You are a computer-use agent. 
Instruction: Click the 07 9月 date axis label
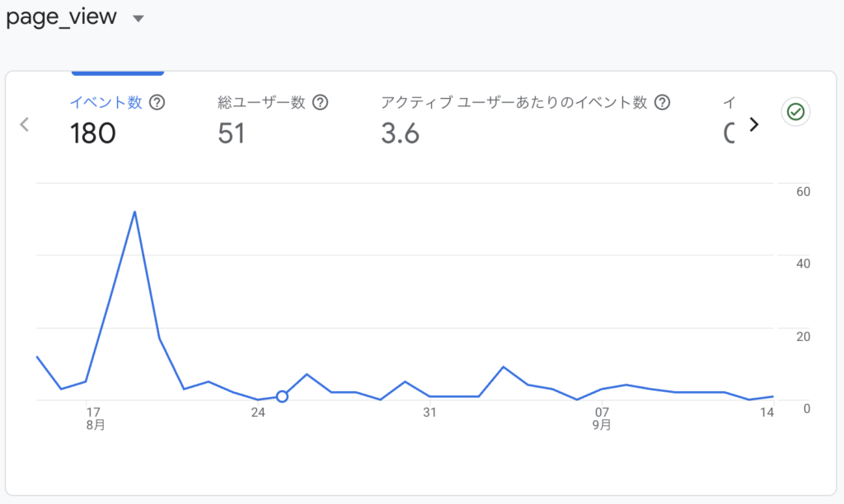click(603, 418)
